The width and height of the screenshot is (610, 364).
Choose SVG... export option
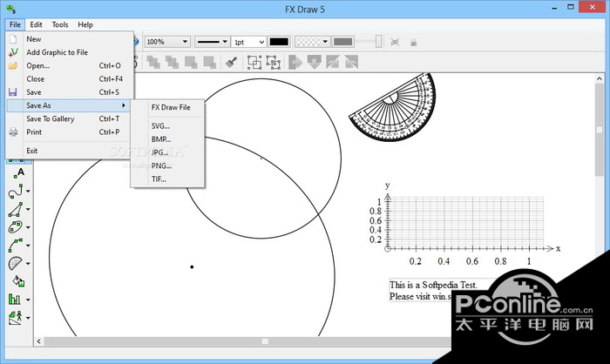[x=160, y=126]
